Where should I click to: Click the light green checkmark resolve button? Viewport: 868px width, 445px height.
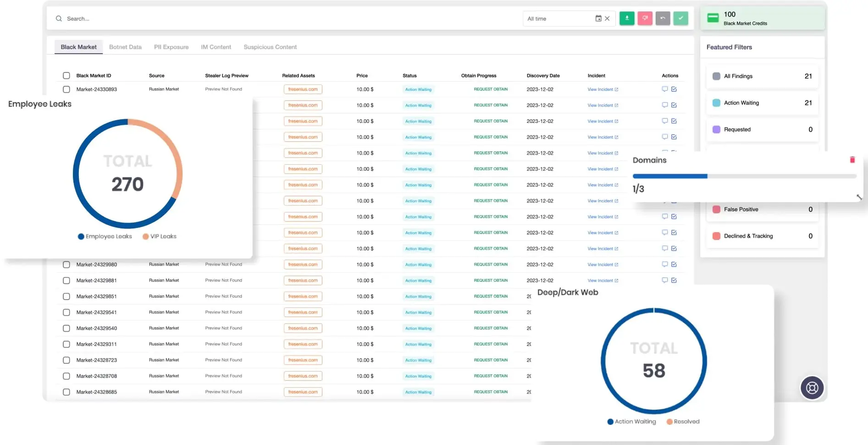(680, 18)
